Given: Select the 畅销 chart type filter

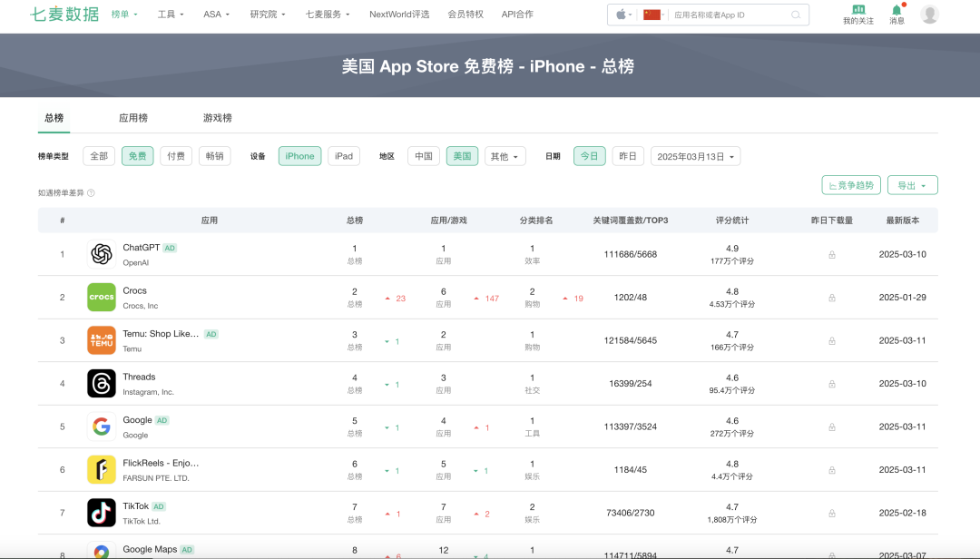Looking at the screenshot, I should (214, 156).
